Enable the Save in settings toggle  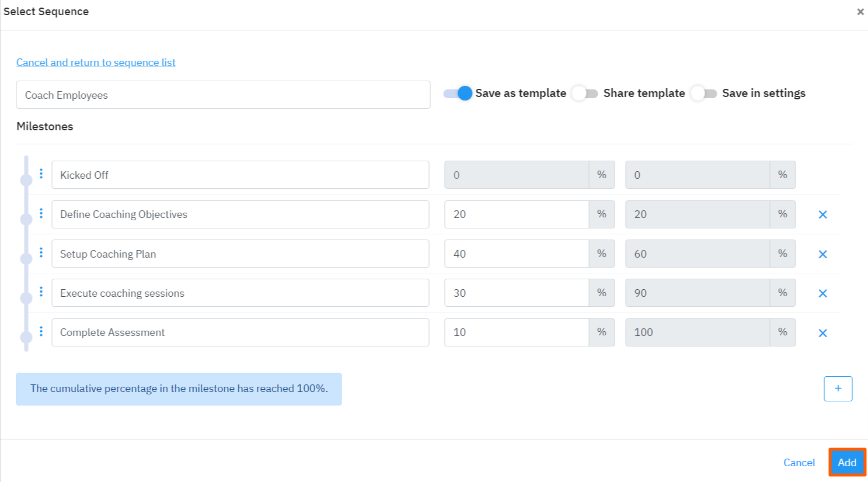[x=704, y=93]
